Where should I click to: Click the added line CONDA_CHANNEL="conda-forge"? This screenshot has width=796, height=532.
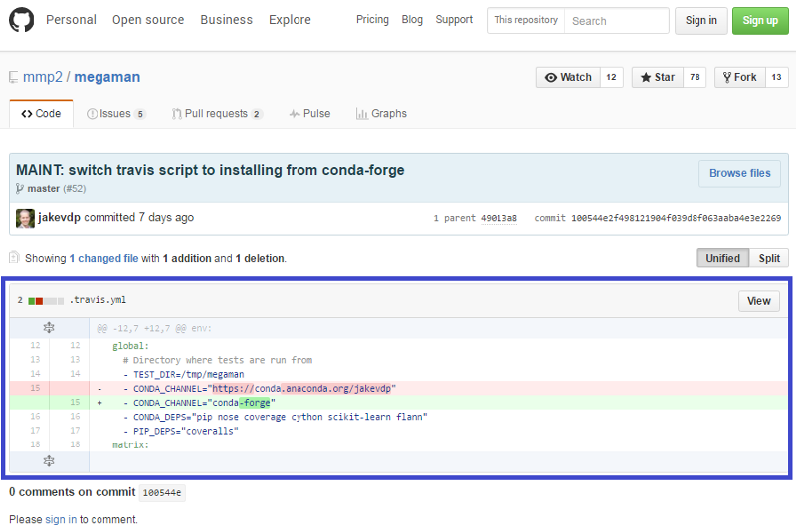(399, 403)
